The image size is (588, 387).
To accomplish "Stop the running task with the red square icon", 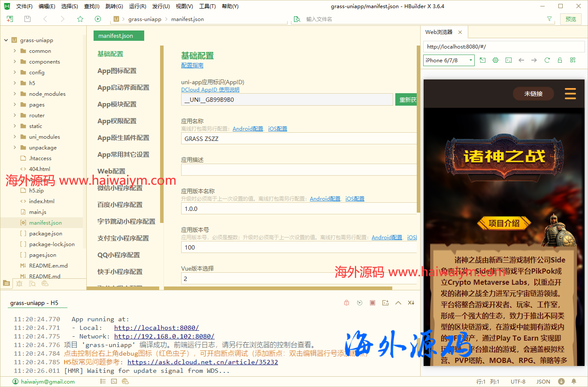I will 372,302.
